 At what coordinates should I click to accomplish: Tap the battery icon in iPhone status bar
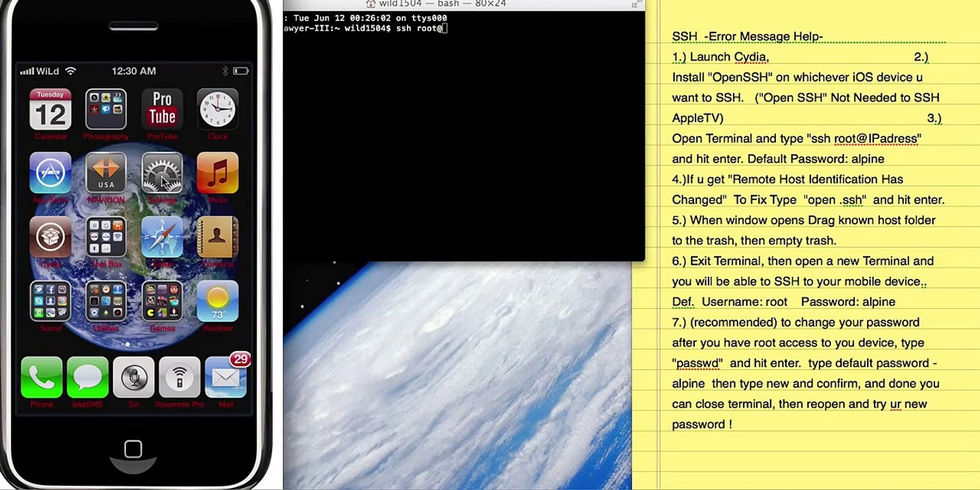[241, 71]
